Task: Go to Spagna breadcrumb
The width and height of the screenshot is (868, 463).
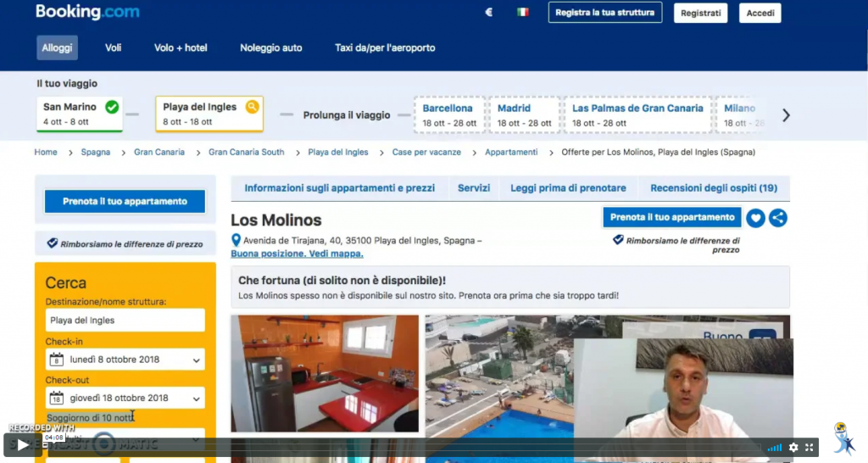Action: [95, 152]
